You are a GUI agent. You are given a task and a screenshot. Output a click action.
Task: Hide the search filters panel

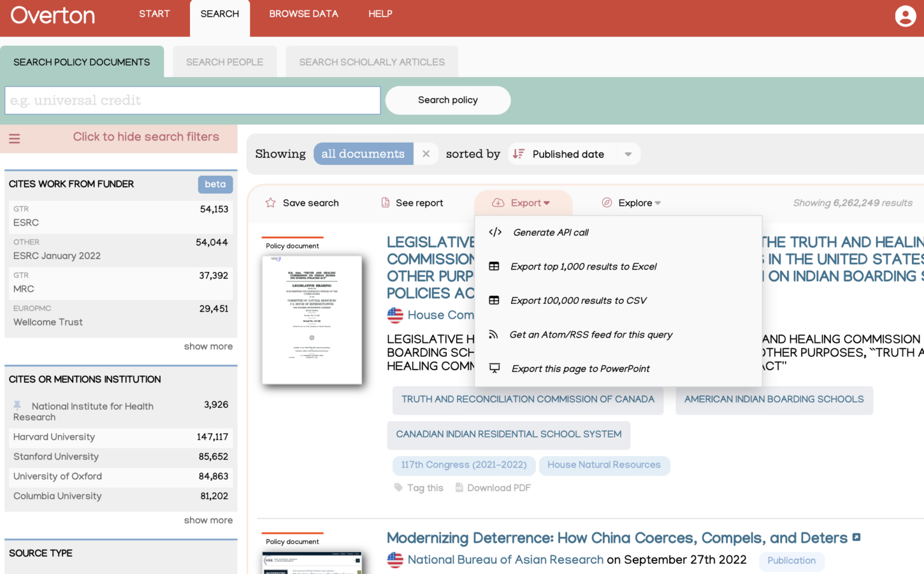point(146,137)
